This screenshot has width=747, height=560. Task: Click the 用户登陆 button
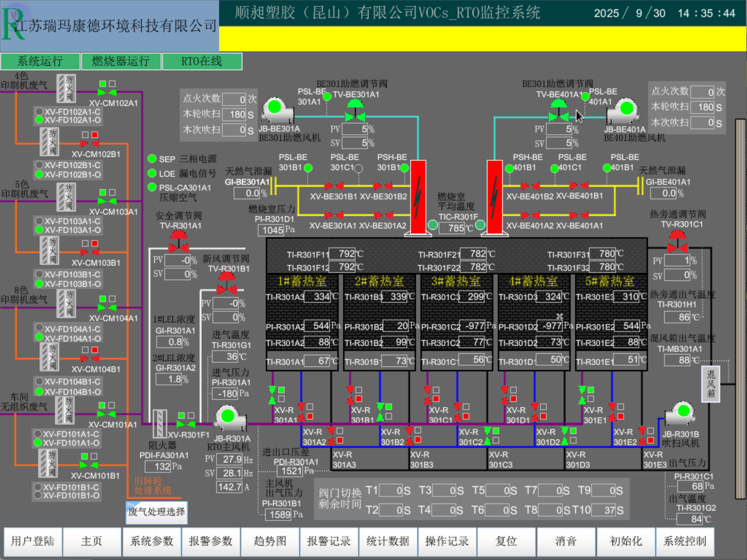[33, 542]
